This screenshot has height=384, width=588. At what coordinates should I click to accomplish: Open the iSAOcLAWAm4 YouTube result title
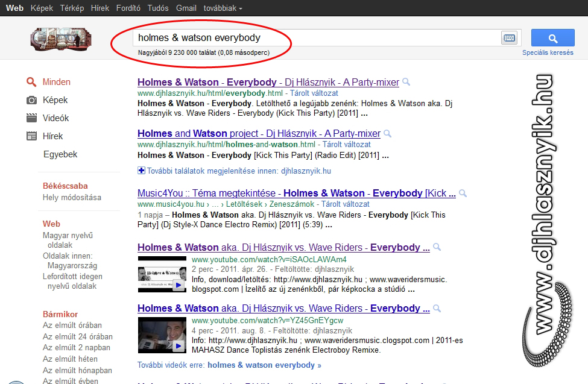[283, 248]
